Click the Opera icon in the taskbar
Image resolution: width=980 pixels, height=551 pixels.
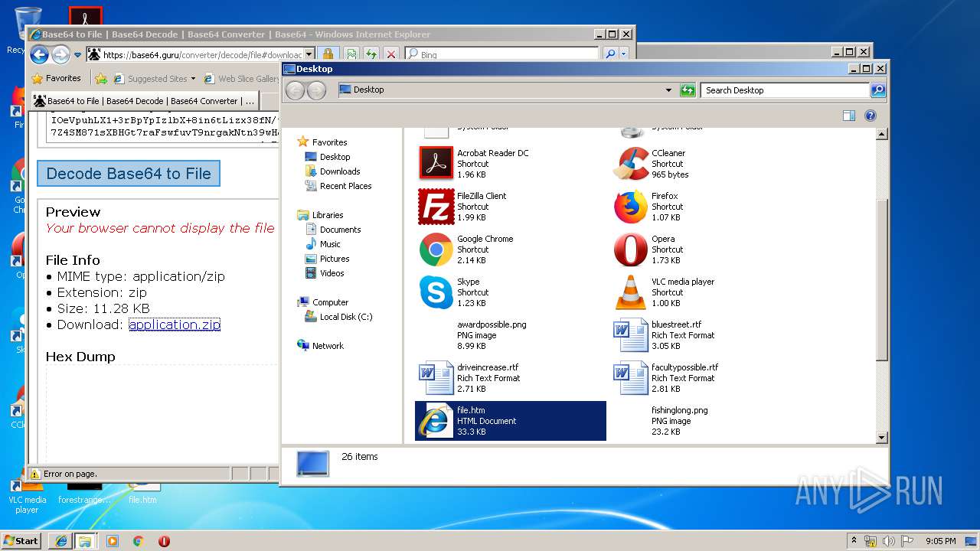164,541
